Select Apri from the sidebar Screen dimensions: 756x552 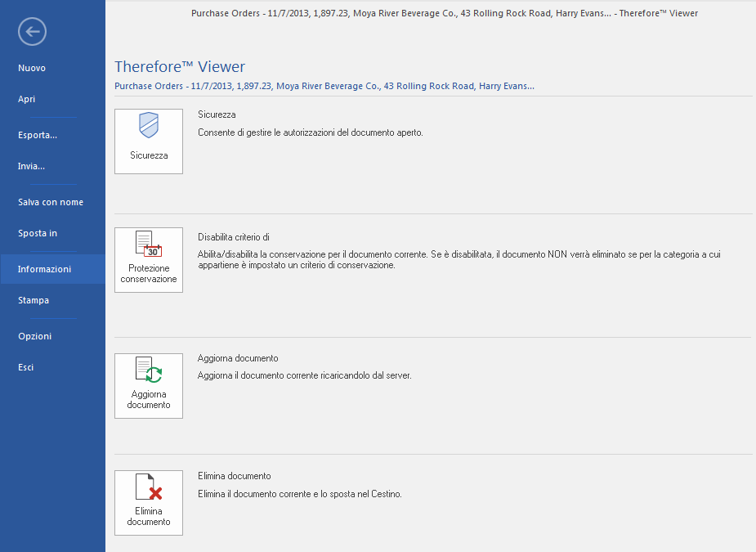point(26,98)
